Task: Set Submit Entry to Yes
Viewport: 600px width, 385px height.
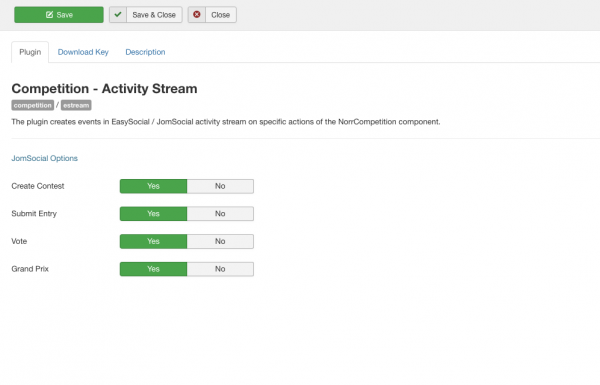Action: (x=153, y=214)
